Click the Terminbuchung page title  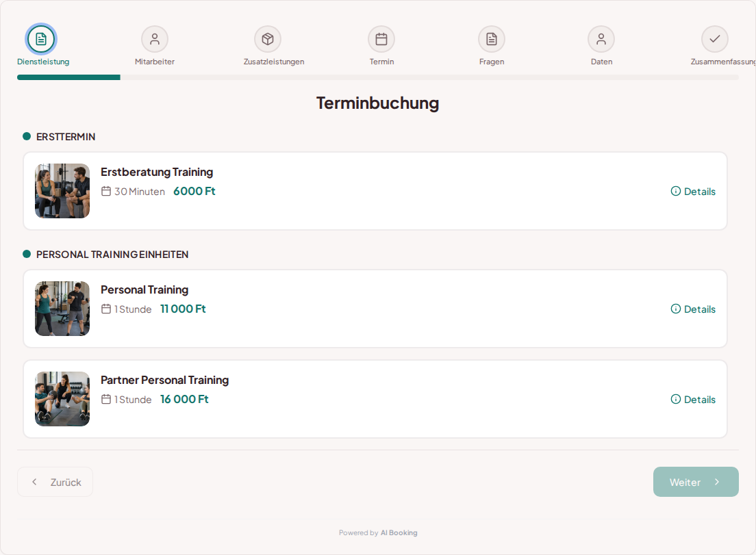click(377, 103)
